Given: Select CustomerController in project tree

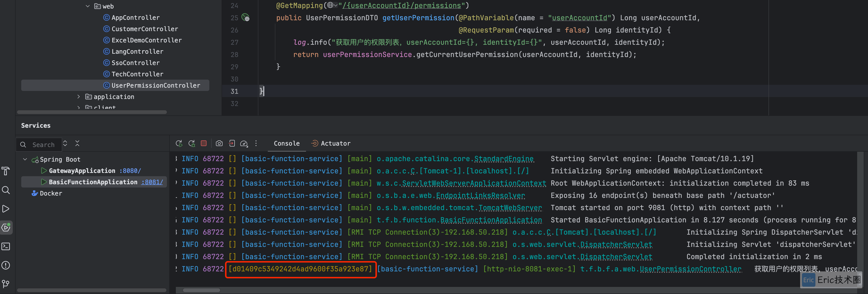Looking at the screenshot, I should 145,29.
